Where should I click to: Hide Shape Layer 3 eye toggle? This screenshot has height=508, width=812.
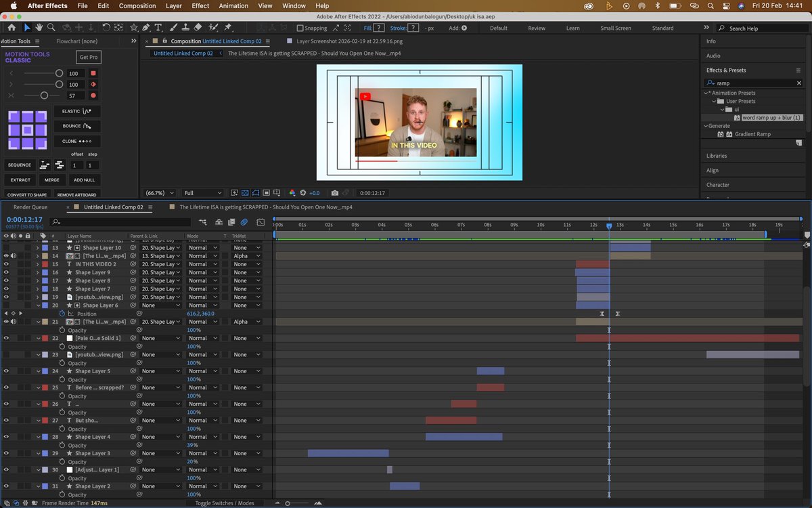[6, 453]
